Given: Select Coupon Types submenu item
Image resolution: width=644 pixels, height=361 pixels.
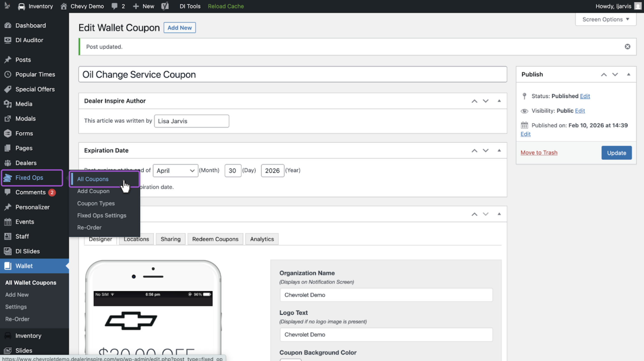Looking at the screenshot, I should [96, 203].
